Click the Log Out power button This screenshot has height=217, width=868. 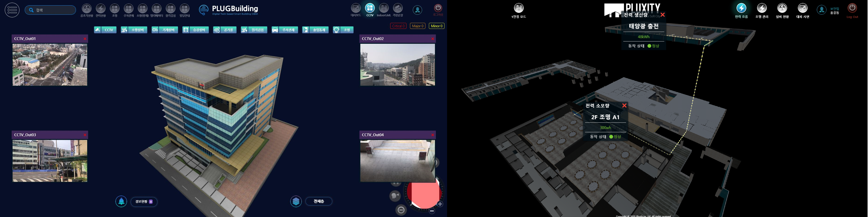click(852, 8)
